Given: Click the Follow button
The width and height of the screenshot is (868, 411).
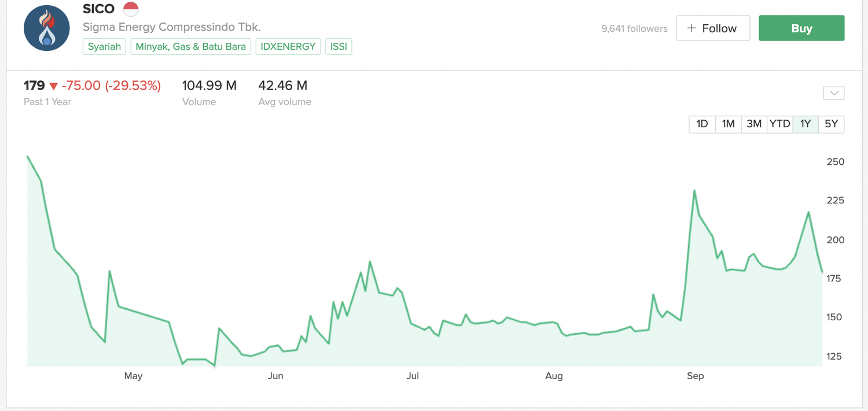Looking at the screenshot, I should 713,27.
